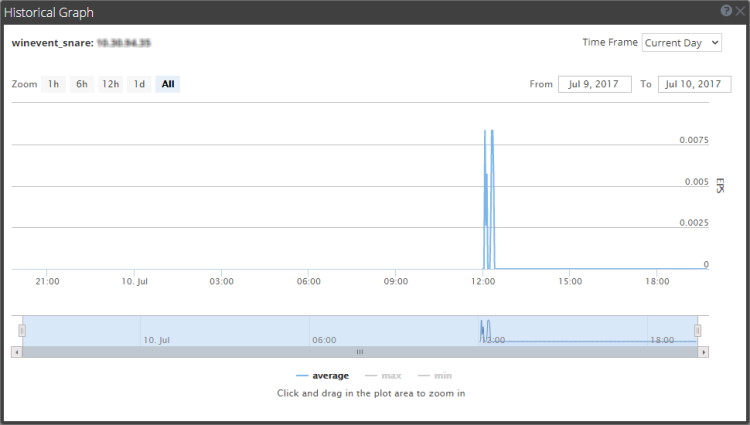This screenshot has height=425, width=750.
Task: Choose the All zoom option
Action: (168, 84)
